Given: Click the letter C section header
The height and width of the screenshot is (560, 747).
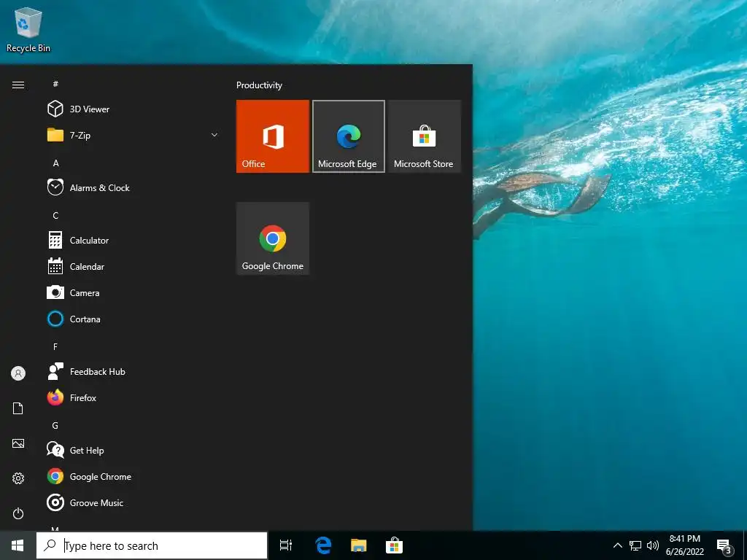Looking at the screenshot, I should [x=55, y=215].
